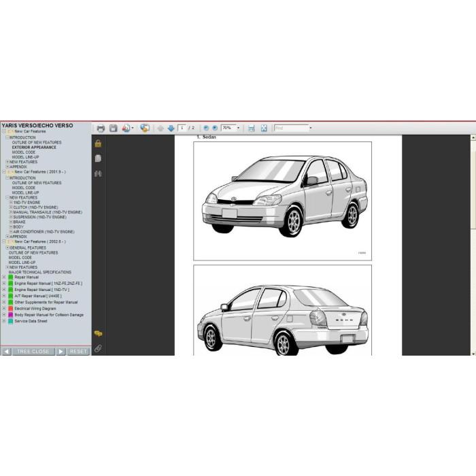Expand the BRAKE tree node
Viewport: 476px width, 476px height.
click(x=11, y=222)
